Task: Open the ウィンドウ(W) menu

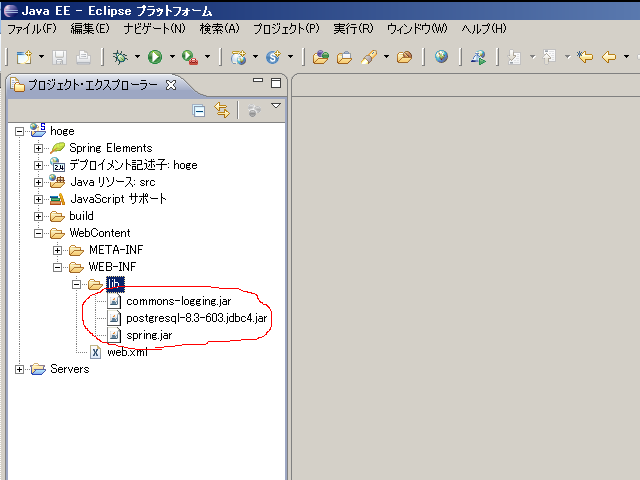Action: click(x=417, y=29)
